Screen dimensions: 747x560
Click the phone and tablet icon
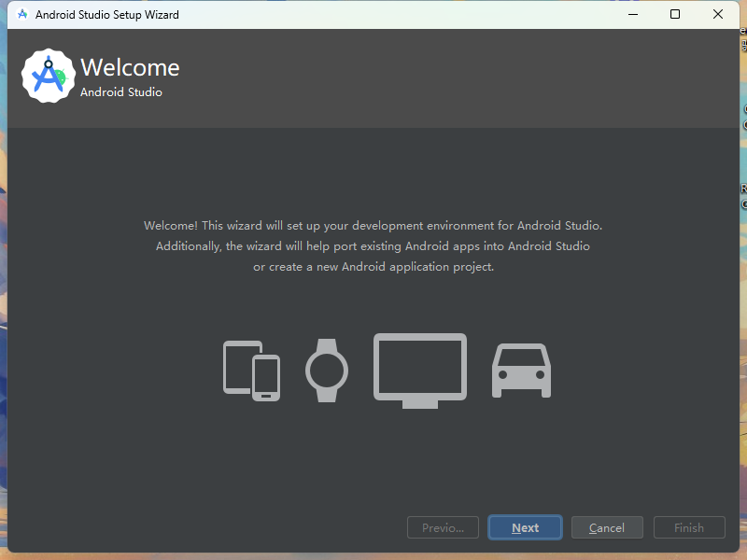(x=251, y=371)
